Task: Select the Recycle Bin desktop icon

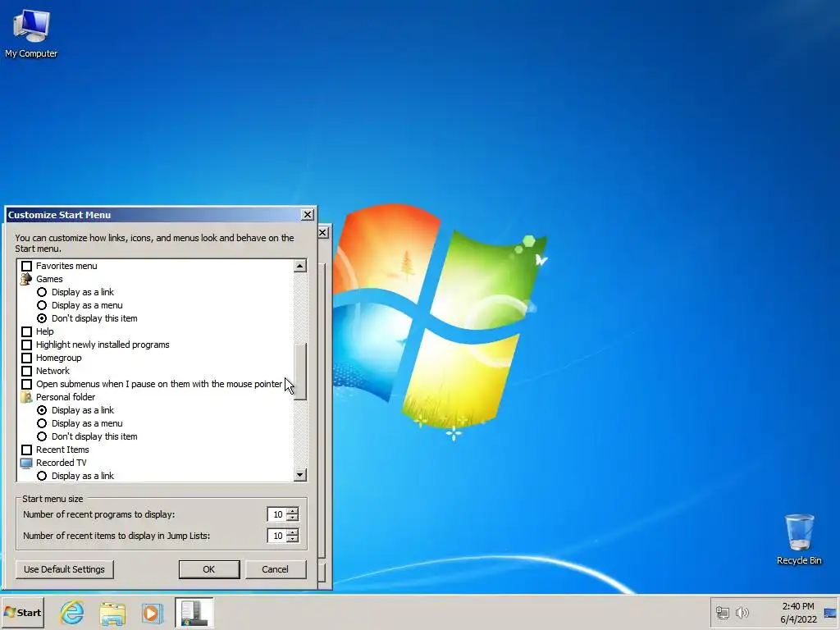Action: click(799, 540)
